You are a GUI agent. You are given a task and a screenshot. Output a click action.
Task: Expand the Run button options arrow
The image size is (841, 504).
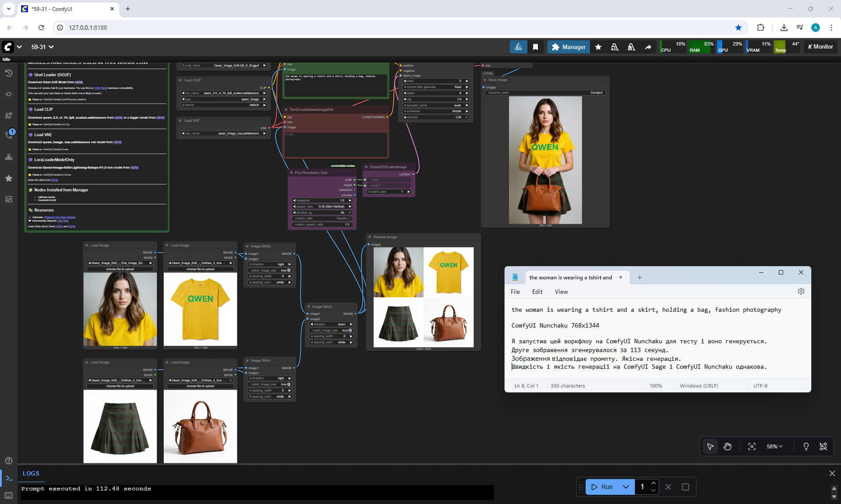pos(625,487)
